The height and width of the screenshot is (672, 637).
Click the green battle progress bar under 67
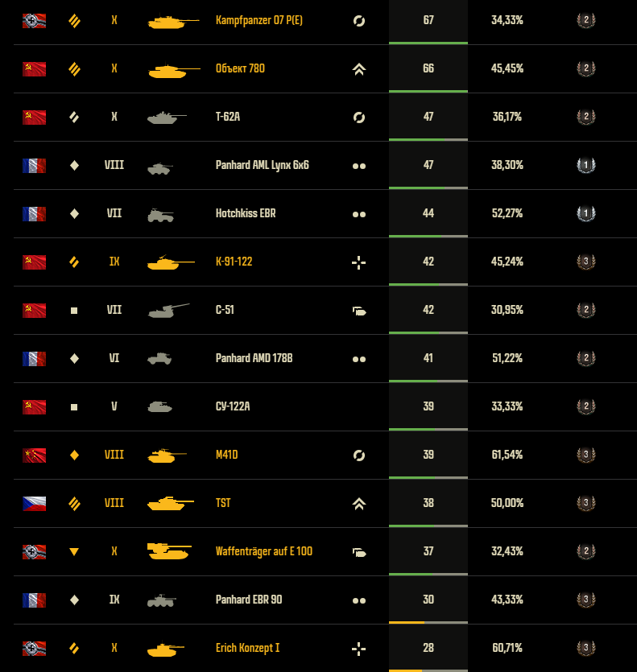(x=428, y=43)
